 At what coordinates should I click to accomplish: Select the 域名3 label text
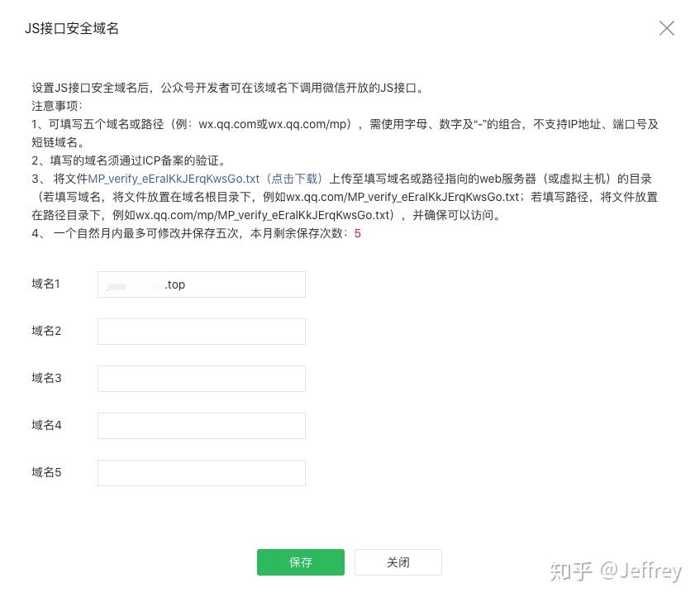(x=46, y=378)
